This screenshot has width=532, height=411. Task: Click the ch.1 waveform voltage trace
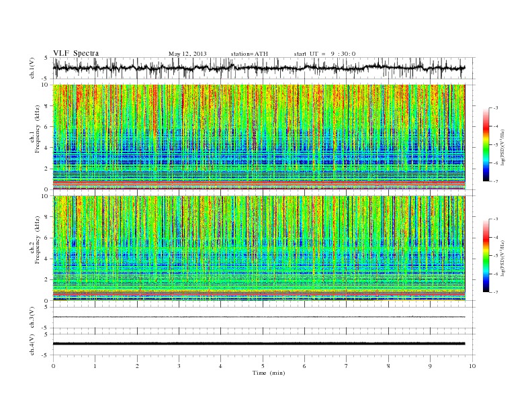pos(259,68)
